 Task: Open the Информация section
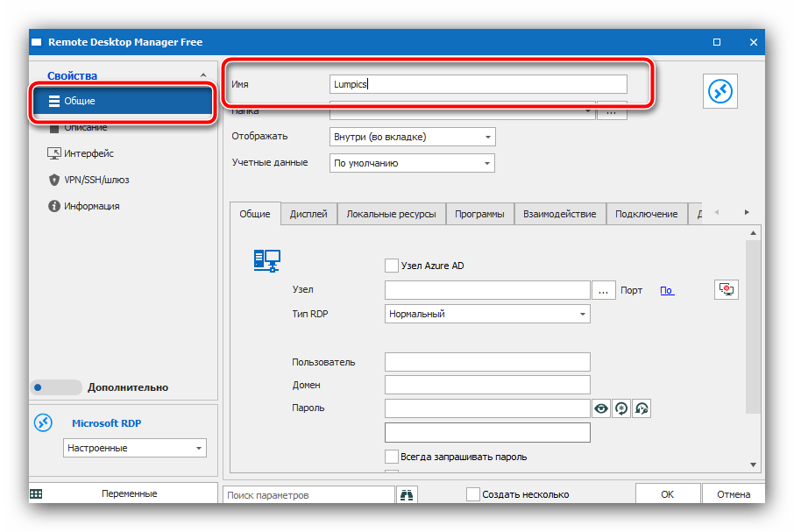coord(91,206)
